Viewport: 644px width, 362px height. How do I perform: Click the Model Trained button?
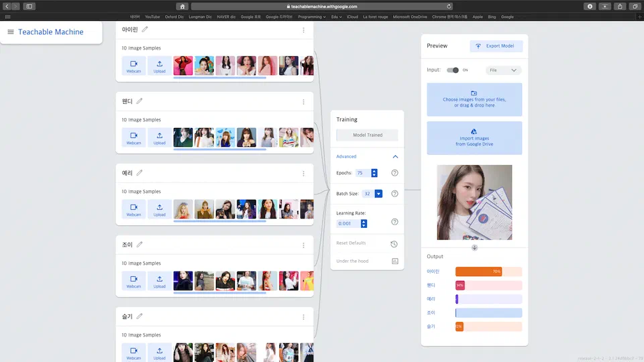367,135
